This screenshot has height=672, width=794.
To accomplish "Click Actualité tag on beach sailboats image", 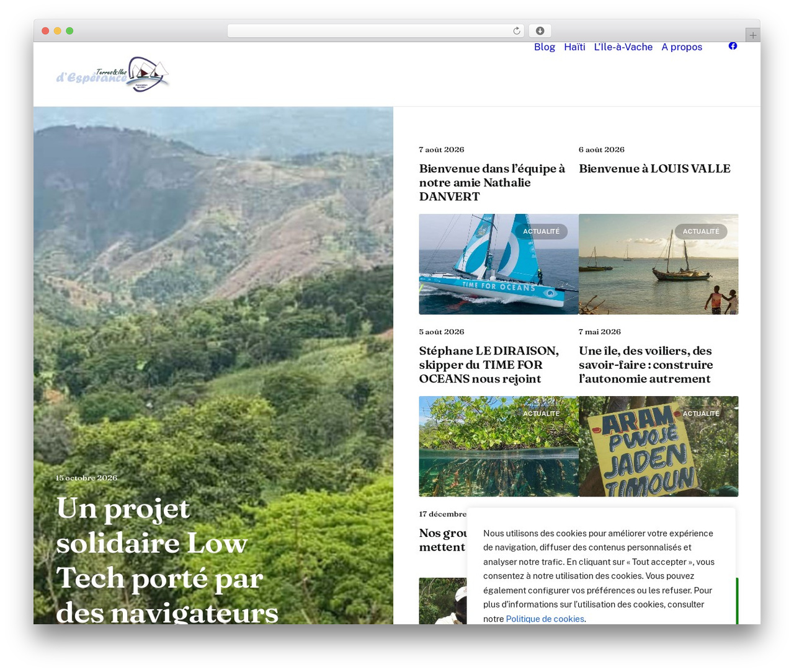I will coord(701,231).
